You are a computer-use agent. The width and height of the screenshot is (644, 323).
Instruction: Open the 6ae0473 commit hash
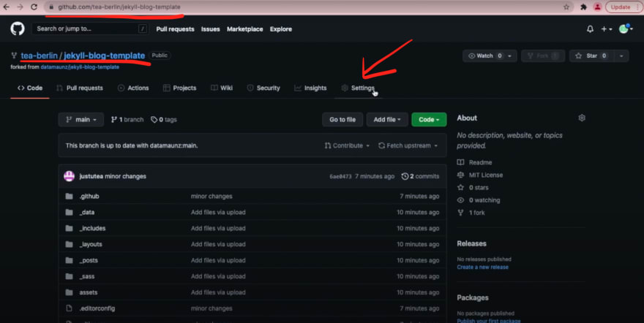tap(340, 176)
